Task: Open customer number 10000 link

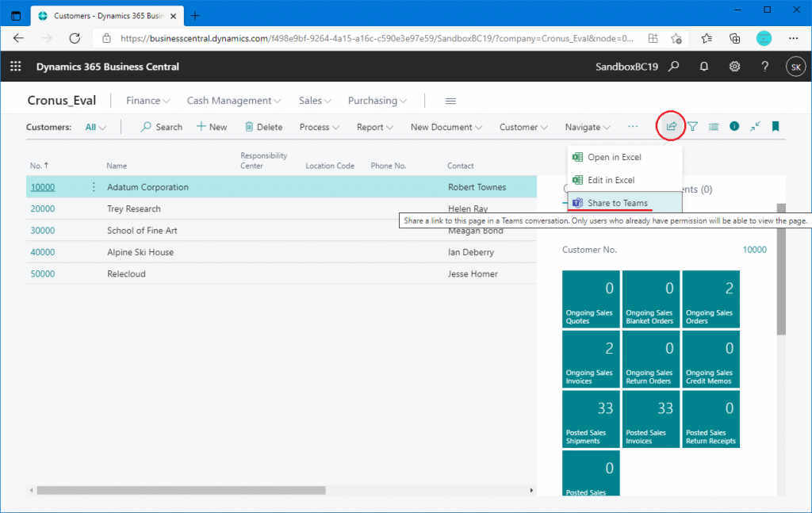Action: coord(43,187)
